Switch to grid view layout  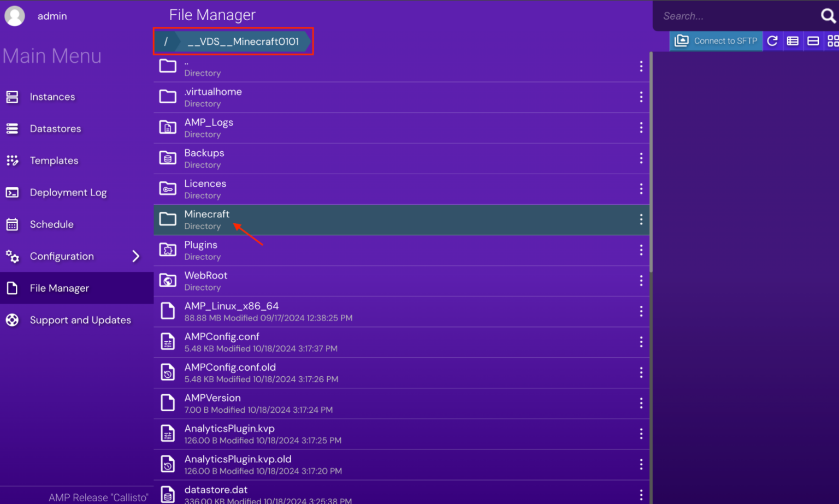pyautogui.click(x=832, y=40)
